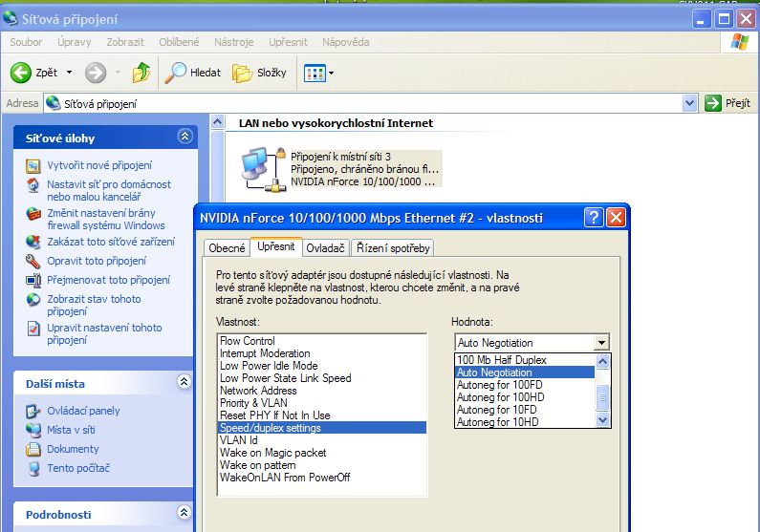This screenshot has width=760, height=532.
Task: Click the Opravit toto připojení link
Action: 97,261
